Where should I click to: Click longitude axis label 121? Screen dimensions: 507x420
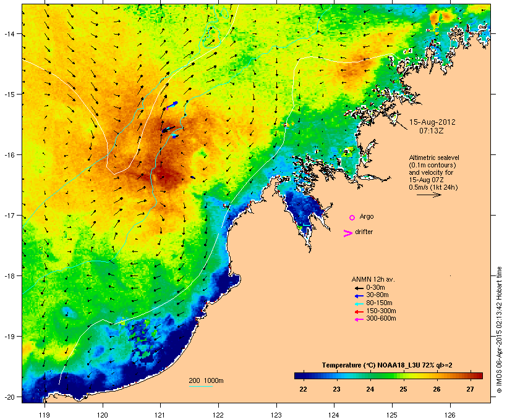point(160,415)
